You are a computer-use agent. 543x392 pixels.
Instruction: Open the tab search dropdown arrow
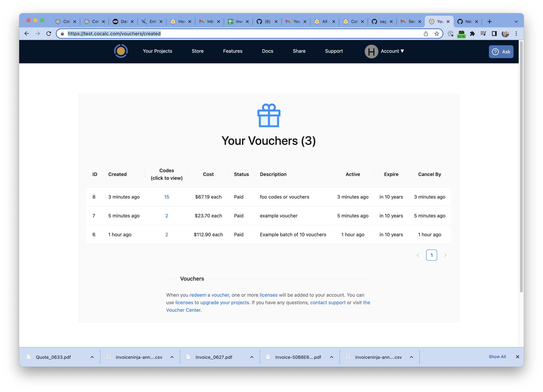pos(516,22)
